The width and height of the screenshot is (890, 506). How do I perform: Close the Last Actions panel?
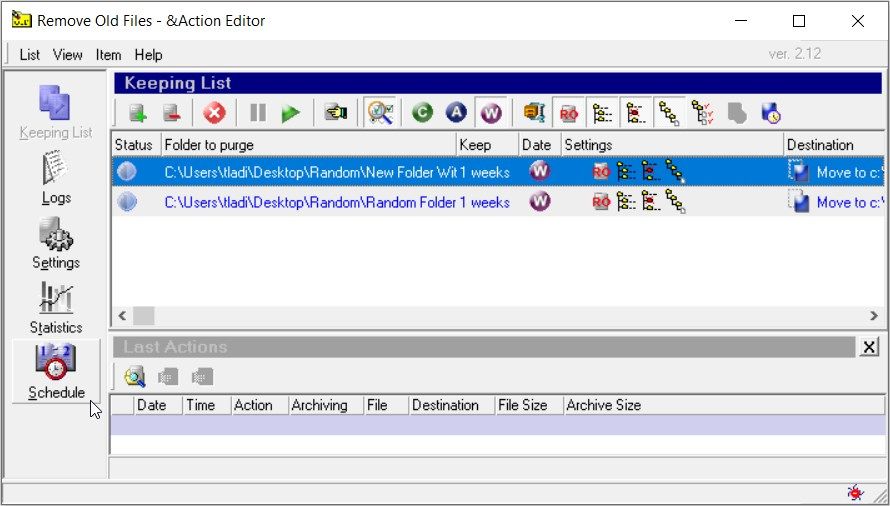click(x=869, y=346)
